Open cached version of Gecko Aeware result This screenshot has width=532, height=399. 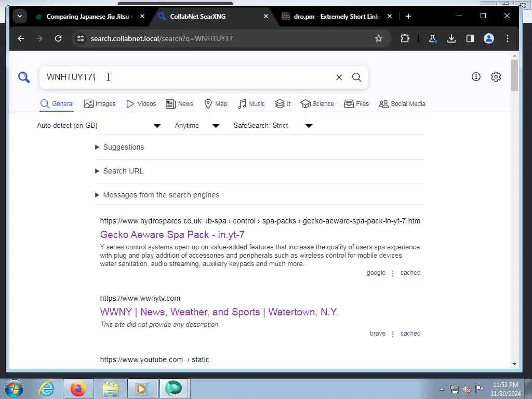[410, 273]
